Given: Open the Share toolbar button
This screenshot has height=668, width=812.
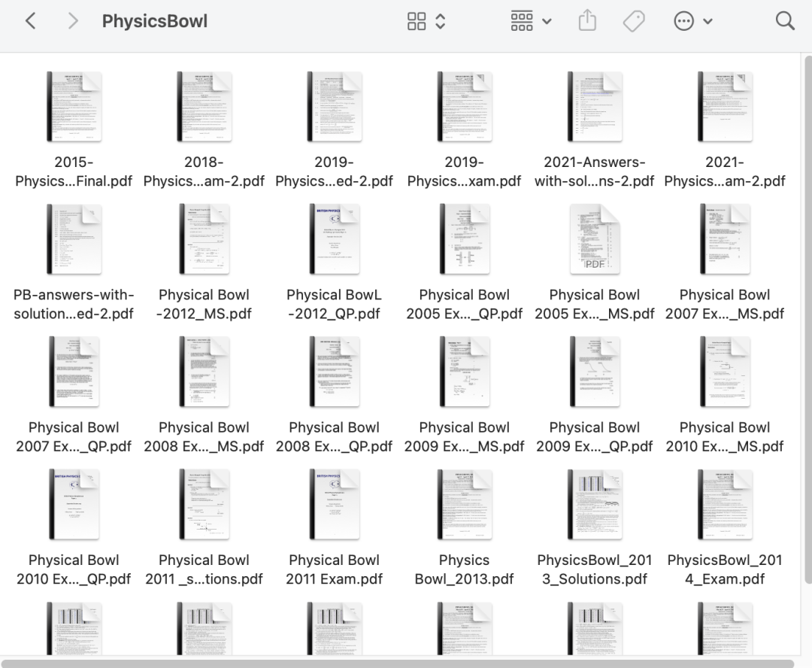Looking at the screenshot, I should coord(586,21).
